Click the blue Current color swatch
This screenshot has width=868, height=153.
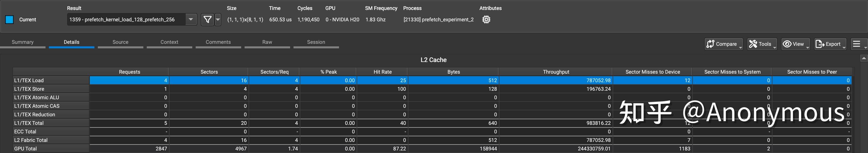coord(9,20)
